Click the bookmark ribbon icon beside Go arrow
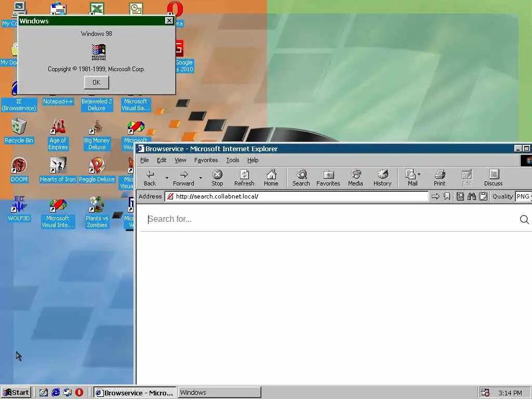532x399 pixels. [447, 196]
